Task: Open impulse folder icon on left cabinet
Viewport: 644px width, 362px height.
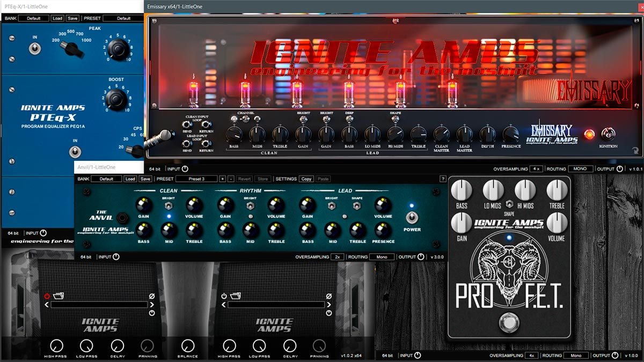Action: [x=58, y=295]
